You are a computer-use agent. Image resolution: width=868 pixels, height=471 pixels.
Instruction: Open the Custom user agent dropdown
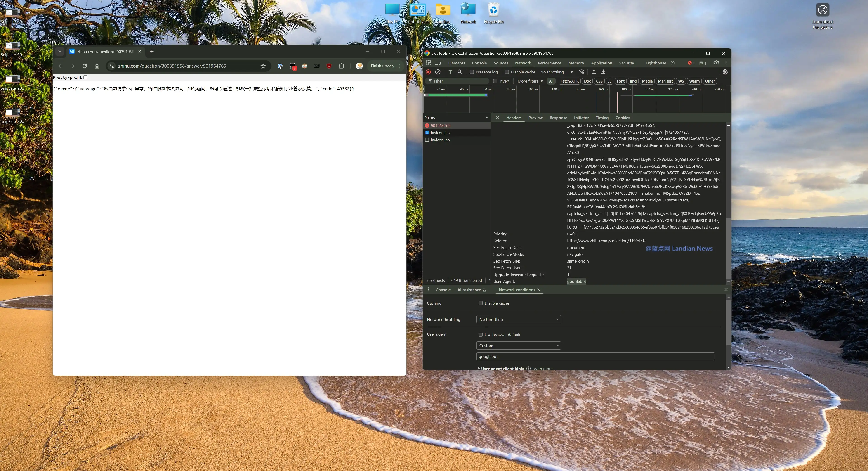(x=519, y=346)
